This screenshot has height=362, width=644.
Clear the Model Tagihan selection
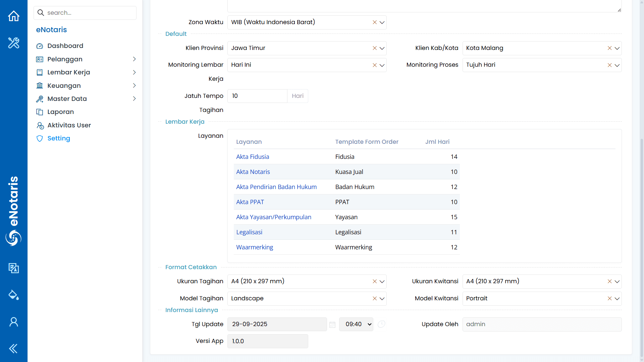pyautogui.click(x=375, y=298)
